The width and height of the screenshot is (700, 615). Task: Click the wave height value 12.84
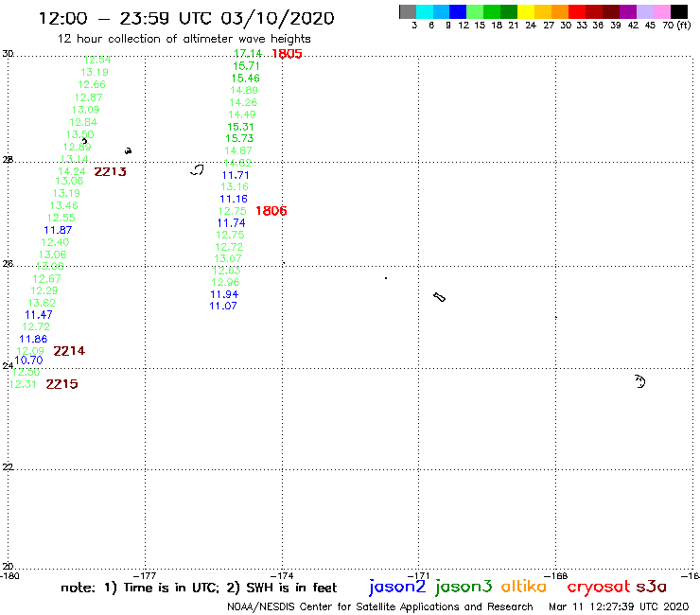click(83, 122)
